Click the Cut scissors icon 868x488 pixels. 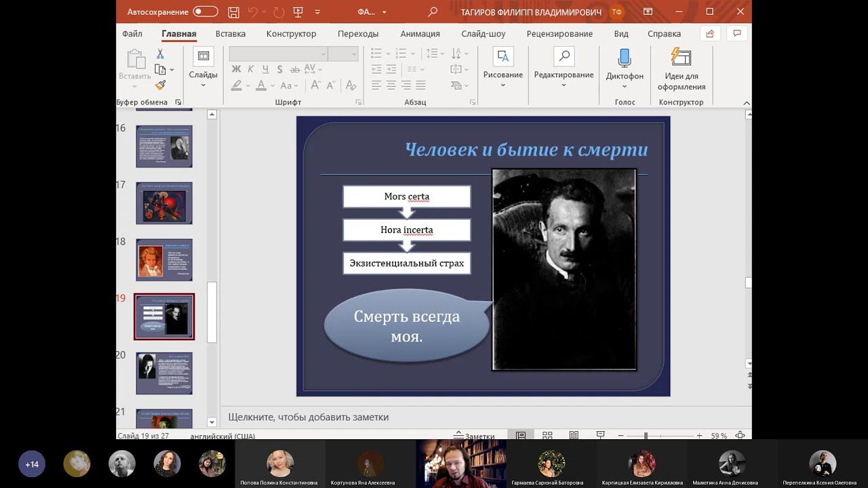tap(160, 54)
